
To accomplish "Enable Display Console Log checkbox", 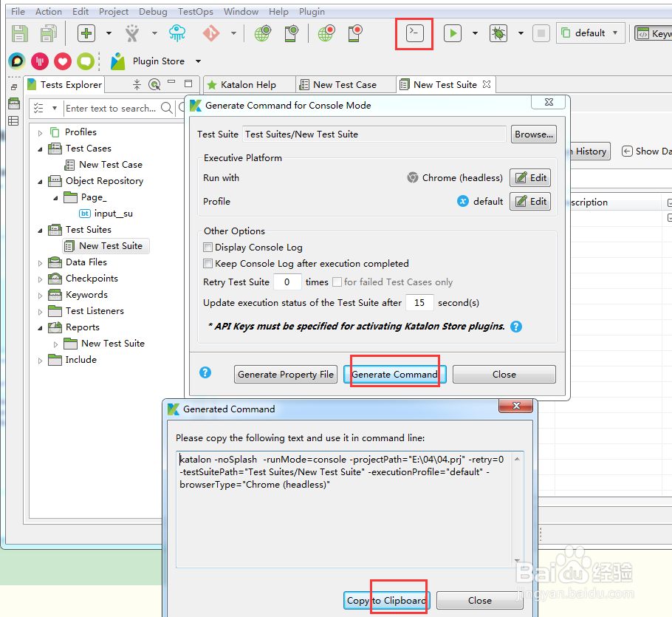I will (x=208, y=247).
